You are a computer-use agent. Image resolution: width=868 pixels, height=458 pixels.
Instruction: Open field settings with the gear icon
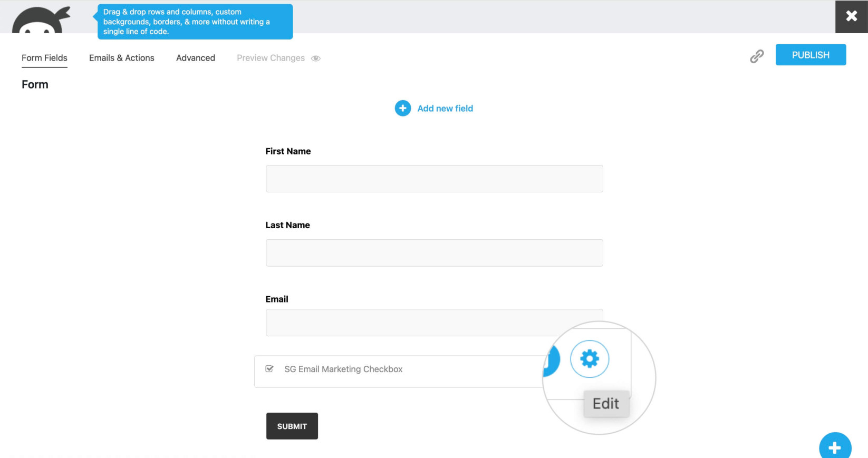[590, 359]
